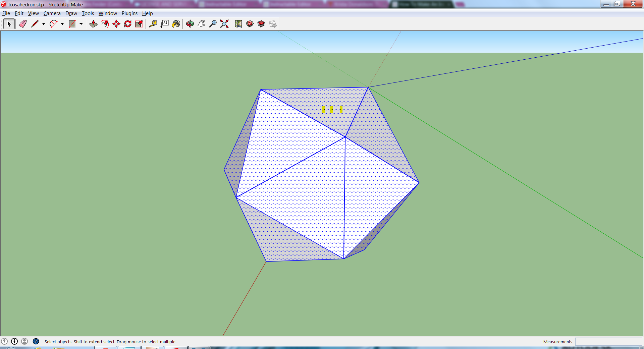The image size is (644, 349).
Task: Select a face of the icosahedron model
Action: tap(302, 168)
